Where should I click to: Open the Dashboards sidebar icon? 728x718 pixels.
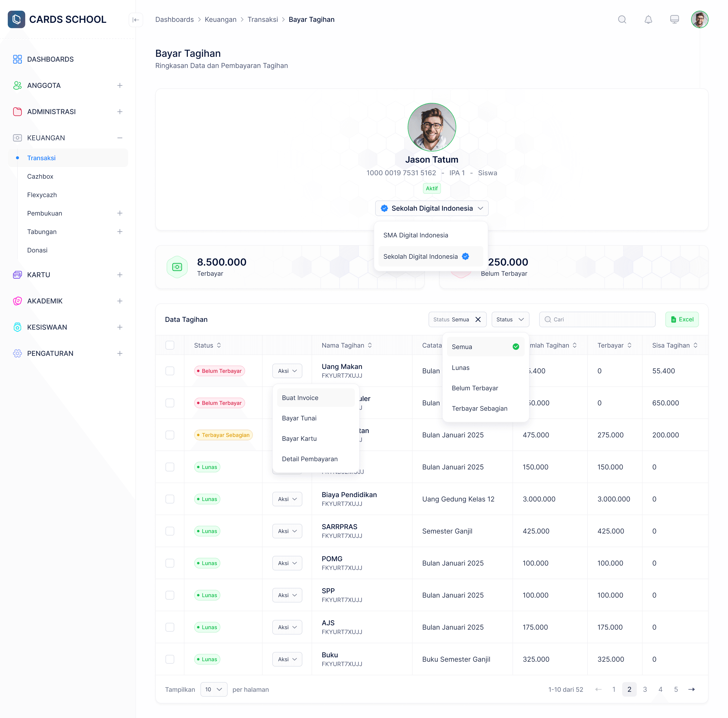tap(17, 59)
